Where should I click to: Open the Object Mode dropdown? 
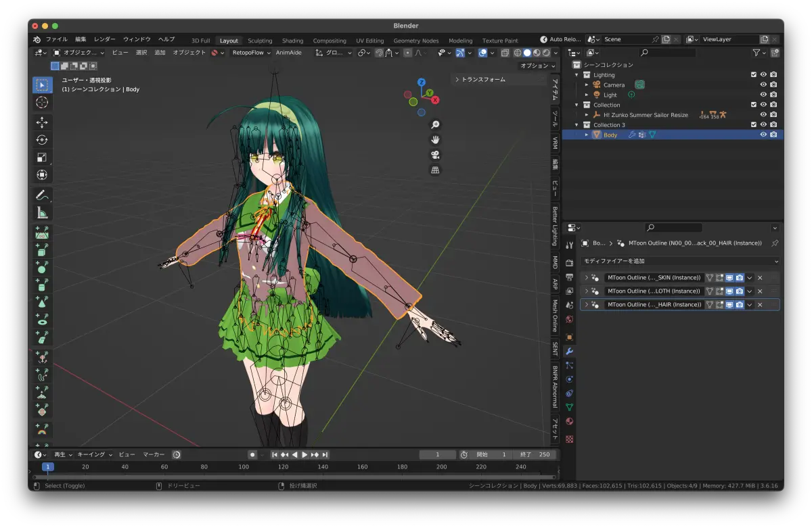[x=79, y=52]
